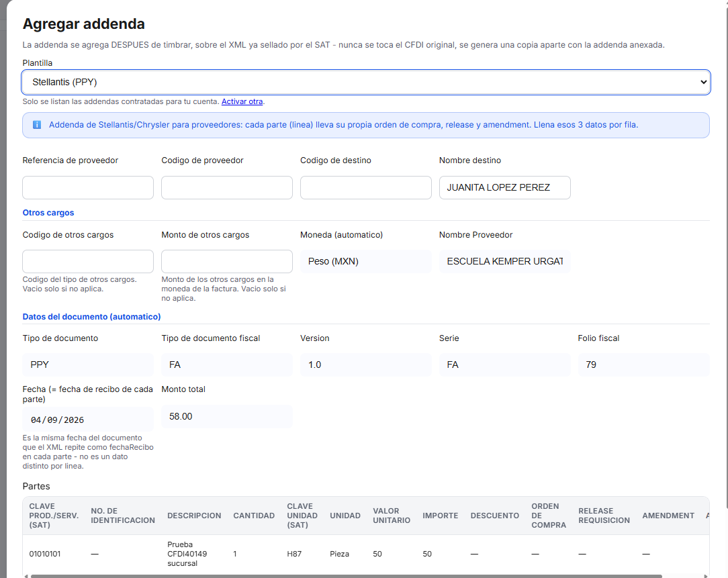
Task: Click the horizontal scrollbar of the Partes table
Action: (x=346, y=576)
